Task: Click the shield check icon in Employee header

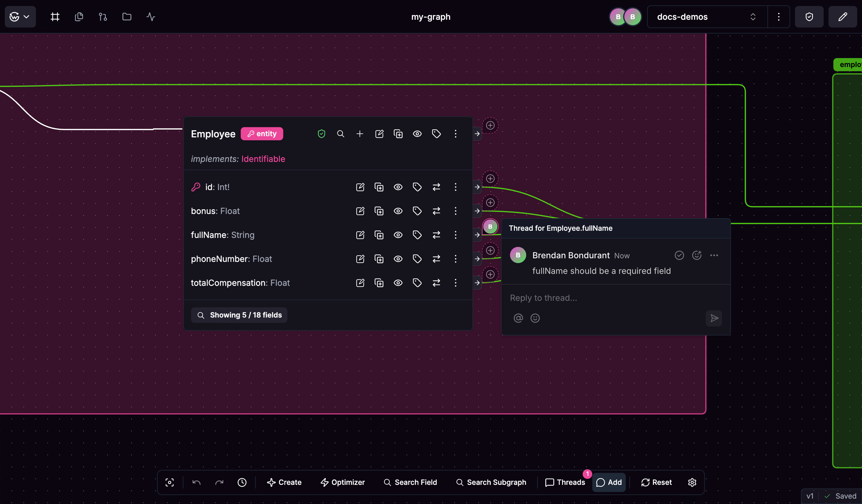Action: click(321, 134)
